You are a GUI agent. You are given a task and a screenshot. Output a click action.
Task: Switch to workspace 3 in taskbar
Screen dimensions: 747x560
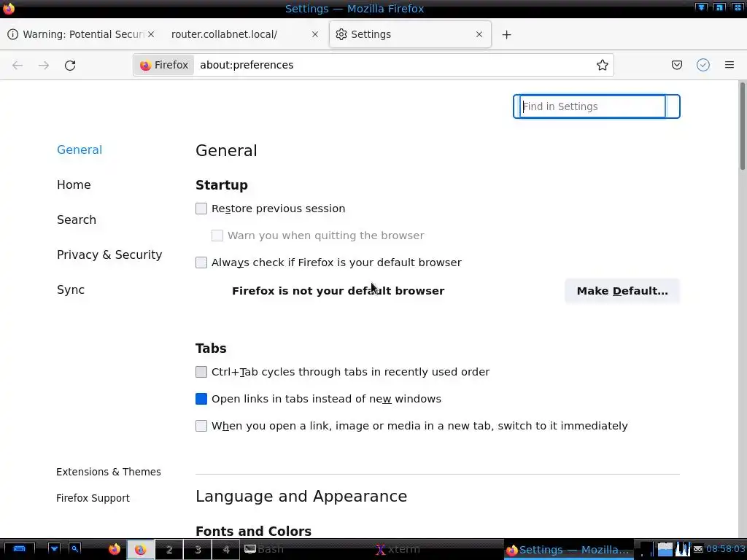pos(198,550)
